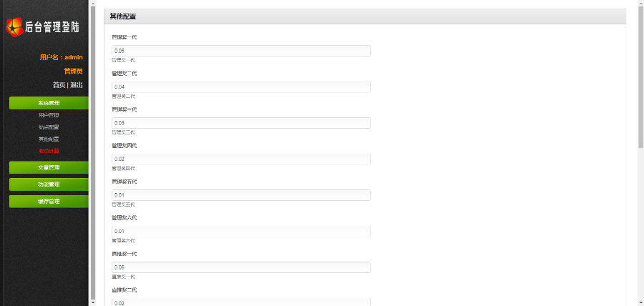Select the 管理奖四代 input box
This screenshot has height=306, width=644.
click(240, 159)
